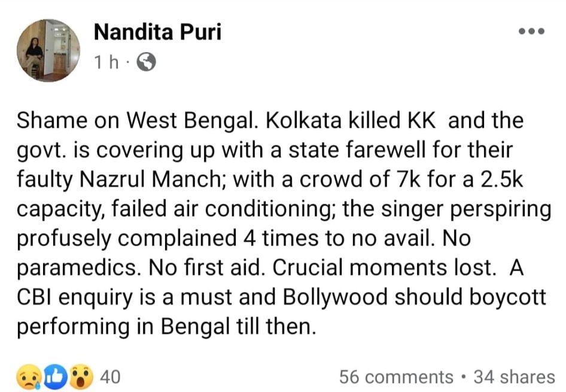
Task: Click the closing line "performing in Bengal till then"
Action: 165,326
